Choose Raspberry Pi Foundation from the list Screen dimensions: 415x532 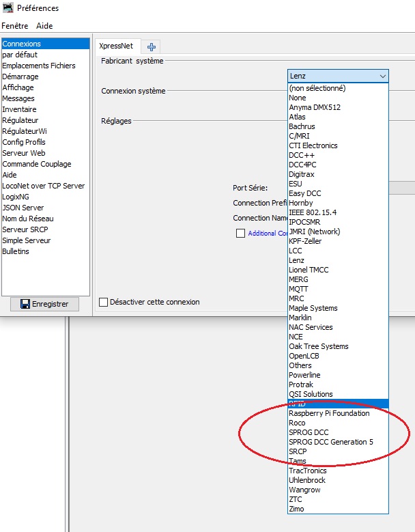(x=338, y=413)
